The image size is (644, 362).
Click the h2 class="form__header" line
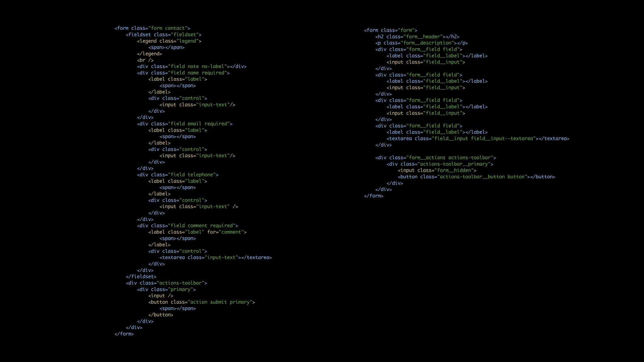click(x=417, y=37)
